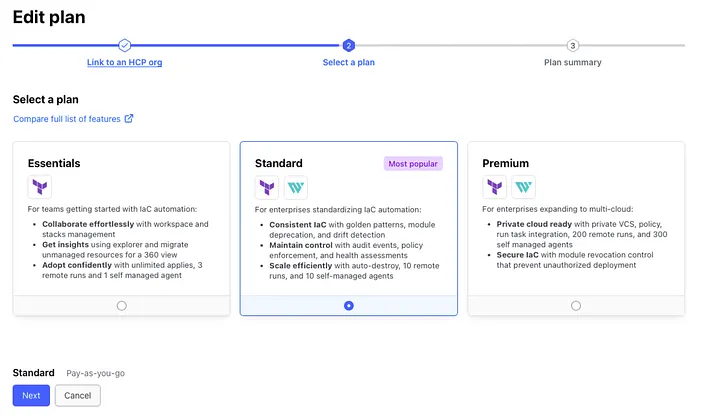The height and width of the screenshot is (418, 720).
Task: Open the Link to an HCP org step
Action: click(x=124, y=62)
